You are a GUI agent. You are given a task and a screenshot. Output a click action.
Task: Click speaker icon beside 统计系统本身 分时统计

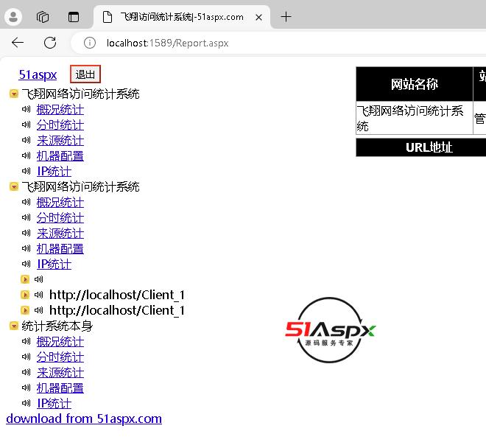[26, 357]
